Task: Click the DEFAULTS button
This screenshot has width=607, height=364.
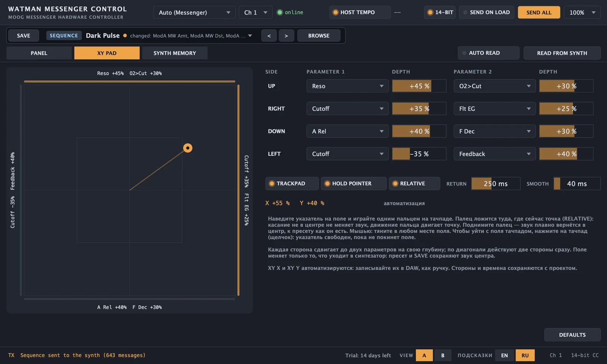Action: pos(572,335)
